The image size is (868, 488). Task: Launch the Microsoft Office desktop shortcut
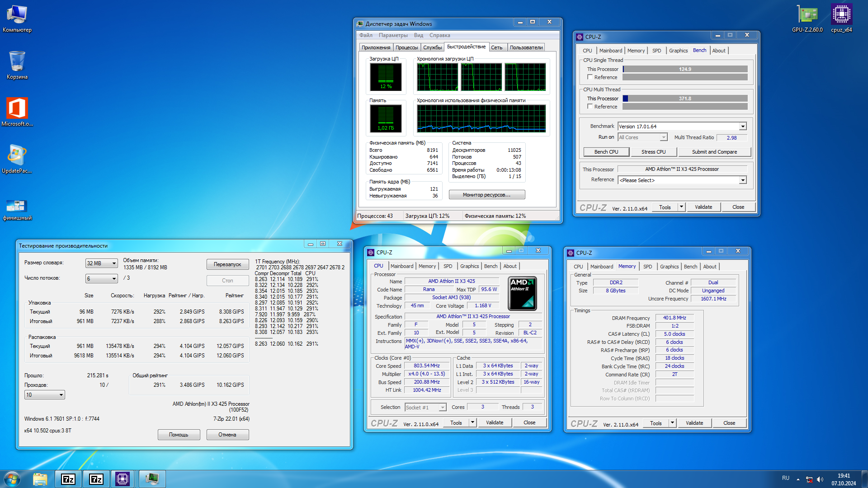tap(17, 112)
